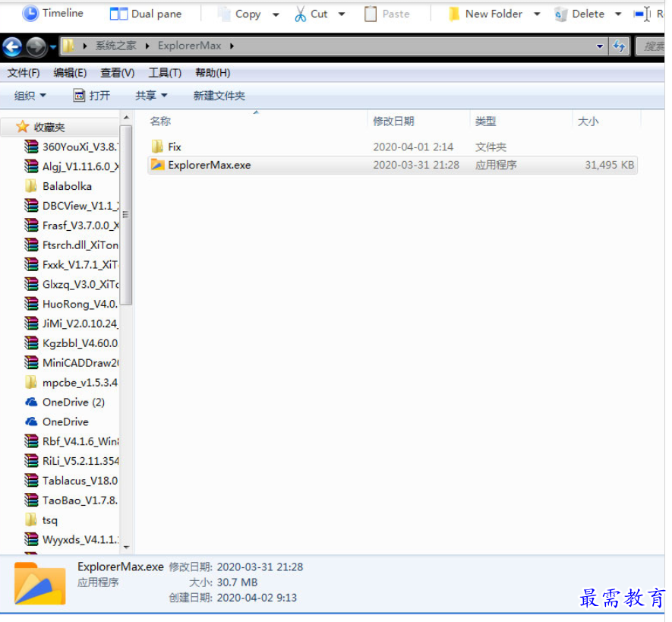Screen dimensions: 672x622
Task: Select the ExplorerMax.exe file icon
Action: (x=157, y=165)
